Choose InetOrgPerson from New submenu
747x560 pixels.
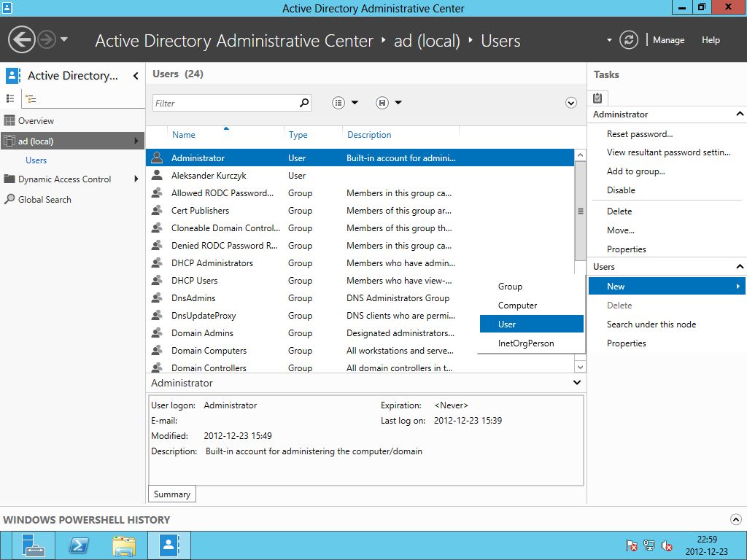[x=531, y=343]
